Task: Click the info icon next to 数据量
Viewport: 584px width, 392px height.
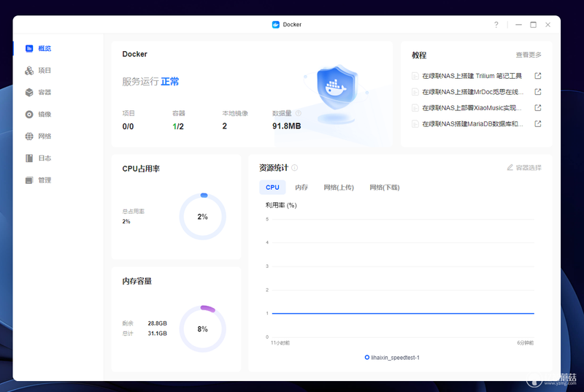Action: tap(298, 113)
